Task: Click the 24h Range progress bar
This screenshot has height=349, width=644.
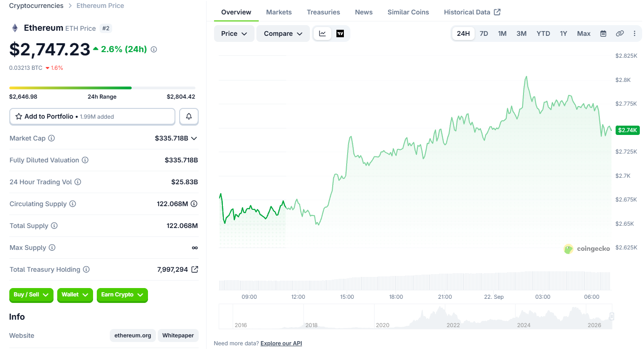Action: (x=102, y=87)
